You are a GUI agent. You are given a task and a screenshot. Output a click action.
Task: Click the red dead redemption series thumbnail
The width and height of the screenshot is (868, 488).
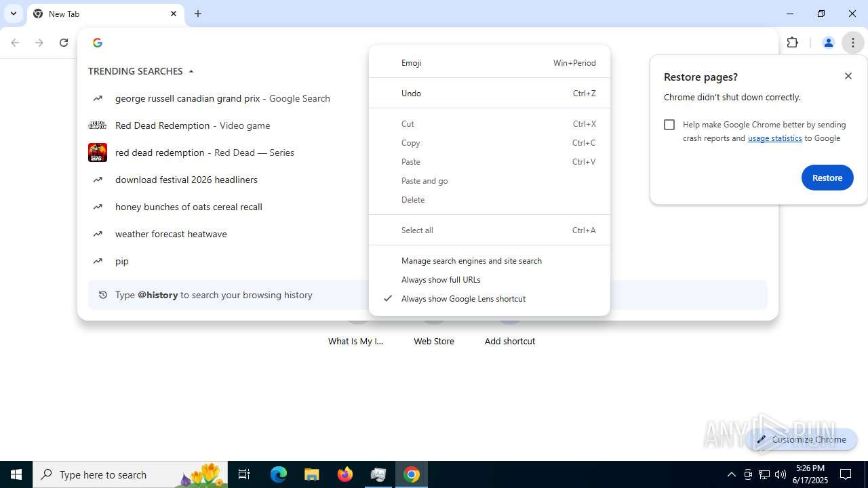[x=98, y=152]
